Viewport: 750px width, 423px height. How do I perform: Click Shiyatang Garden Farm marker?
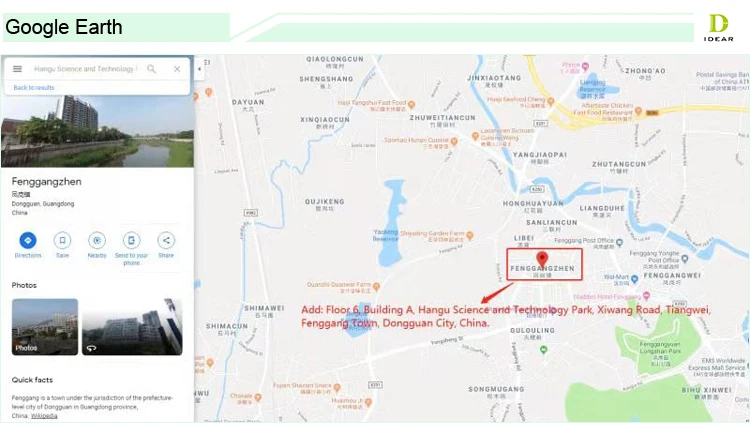click(x=470, y=235)
